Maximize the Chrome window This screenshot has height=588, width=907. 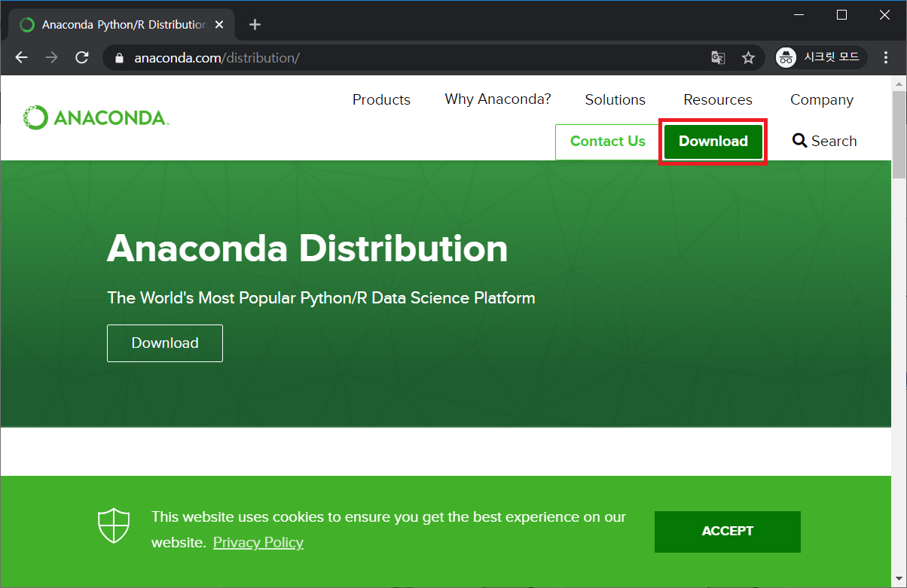click(842, 14)
